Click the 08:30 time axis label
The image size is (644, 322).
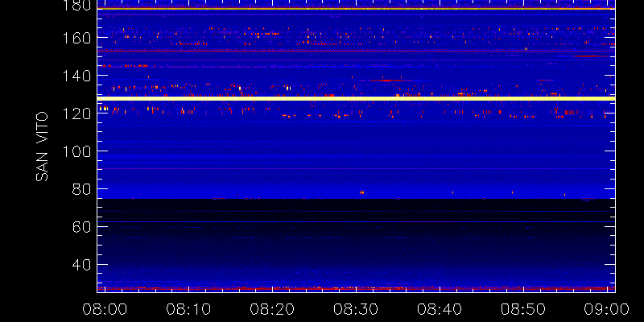pyautogui.click(x=357, y=309)
